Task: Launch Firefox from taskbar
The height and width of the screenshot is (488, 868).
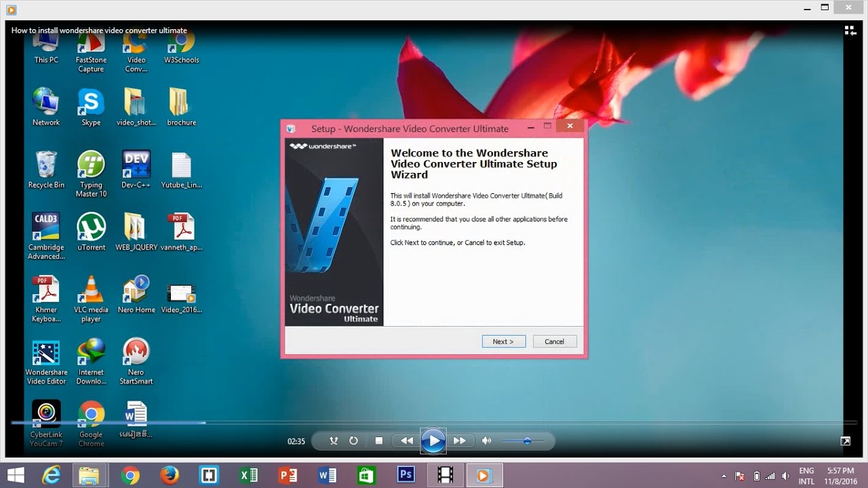Action: click(x=169, y=475)
